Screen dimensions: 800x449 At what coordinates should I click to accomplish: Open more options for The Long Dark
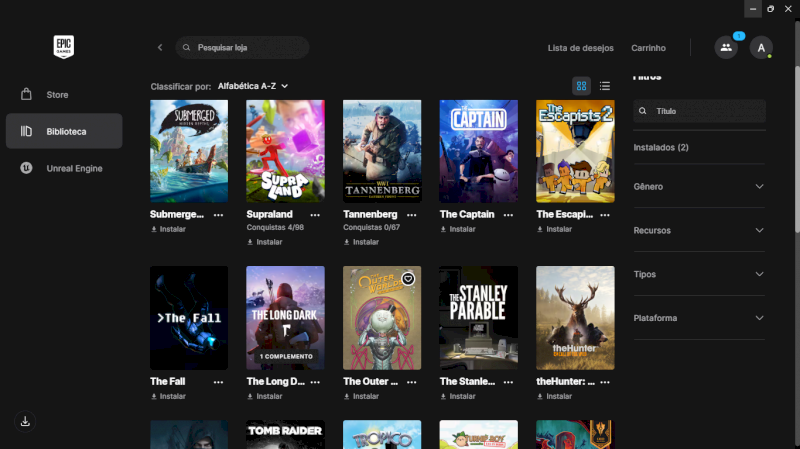pyautogui.click(x=315, y=382)
